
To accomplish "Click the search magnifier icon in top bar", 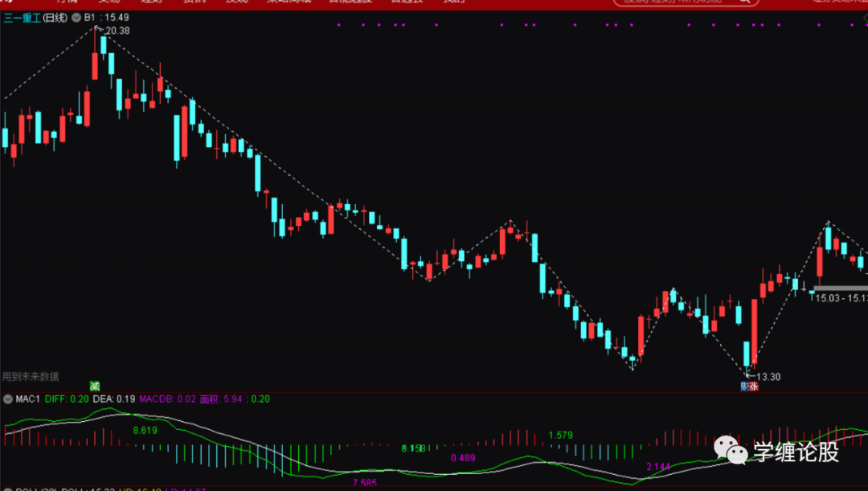I will tap(744, 1).
